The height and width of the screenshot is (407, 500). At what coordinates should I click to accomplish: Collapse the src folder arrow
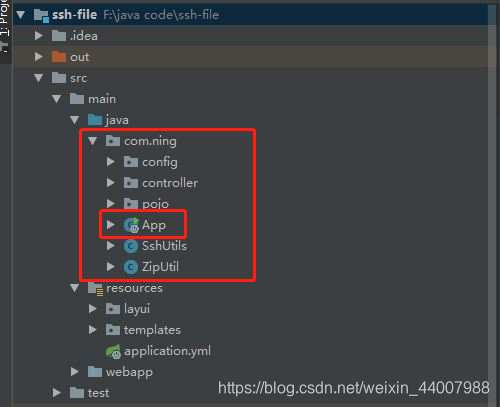tap(39, 78)
